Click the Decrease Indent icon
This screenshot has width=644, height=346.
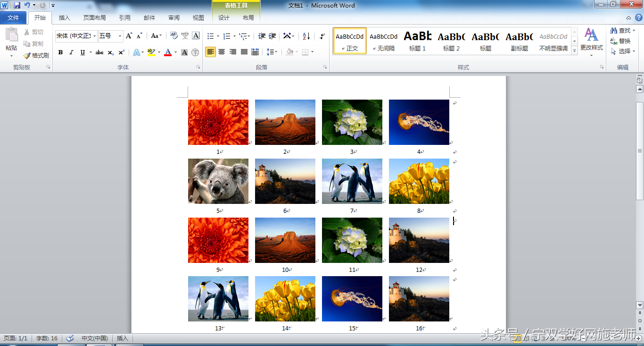coord(262,36)
